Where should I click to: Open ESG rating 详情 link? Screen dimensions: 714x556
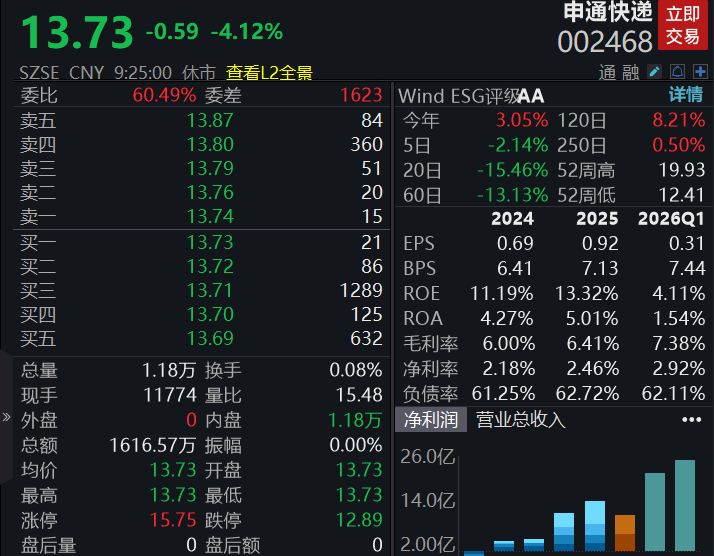[686, 95]
